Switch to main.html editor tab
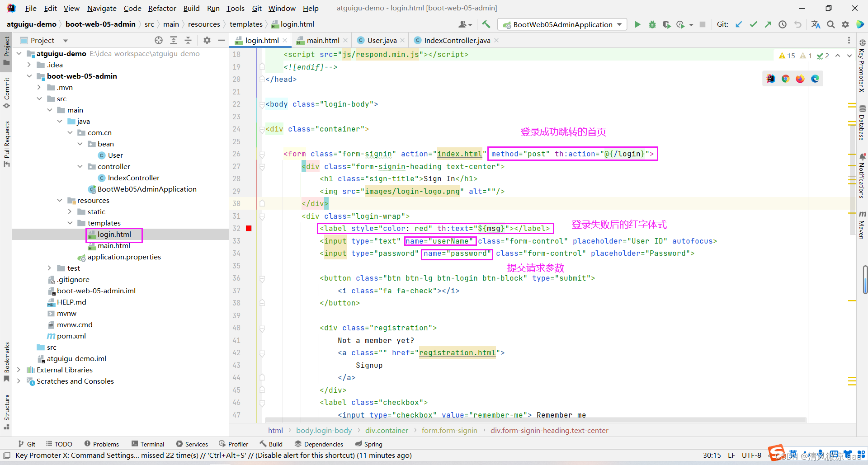The height and width of the screenshot is (465, 868). click(x=323, y=40)
